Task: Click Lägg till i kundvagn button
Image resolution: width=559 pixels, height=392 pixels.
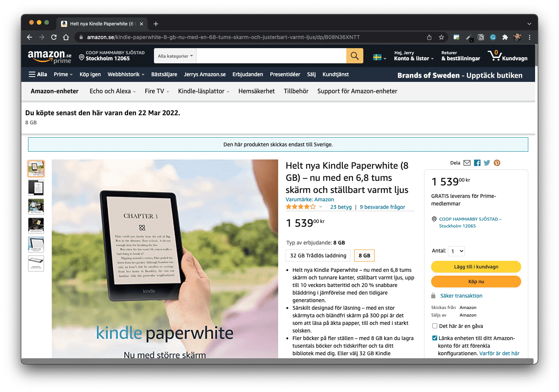Action: tap(476, 267)
